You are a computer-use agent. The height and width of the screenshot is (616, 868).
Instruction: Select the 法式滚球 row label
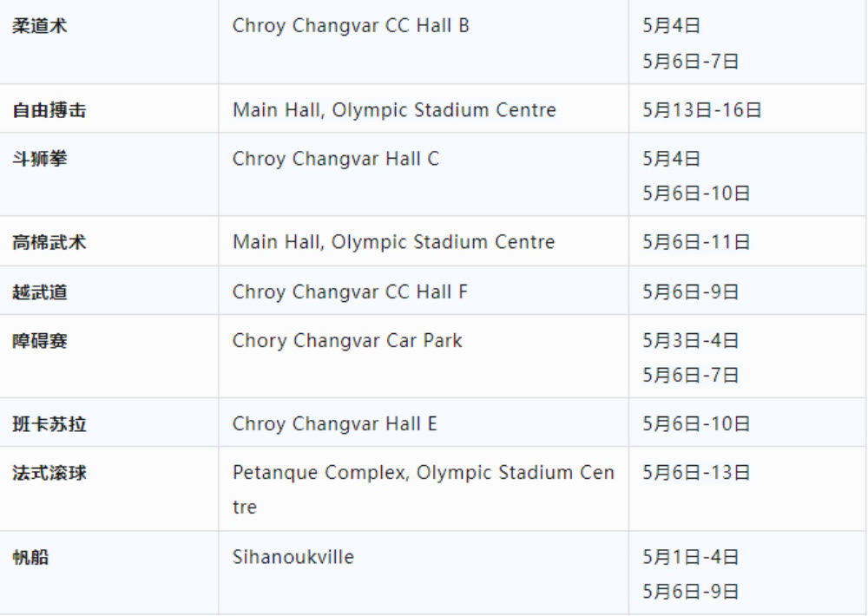click(x=49, y=473)
